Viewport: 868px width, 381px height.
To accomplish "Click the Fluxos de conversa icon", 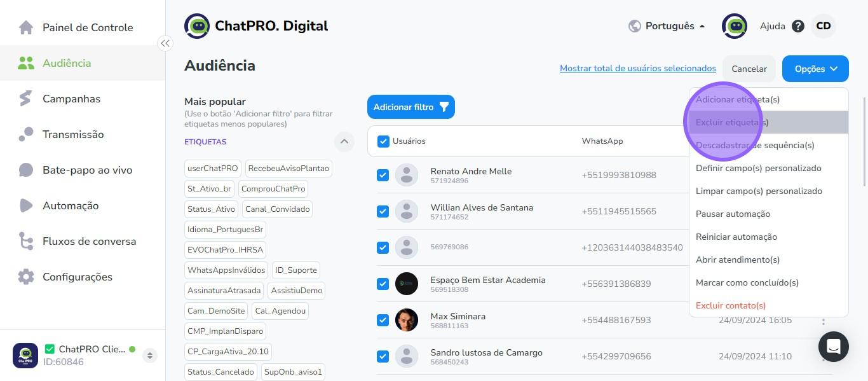I will pos(25,241).
